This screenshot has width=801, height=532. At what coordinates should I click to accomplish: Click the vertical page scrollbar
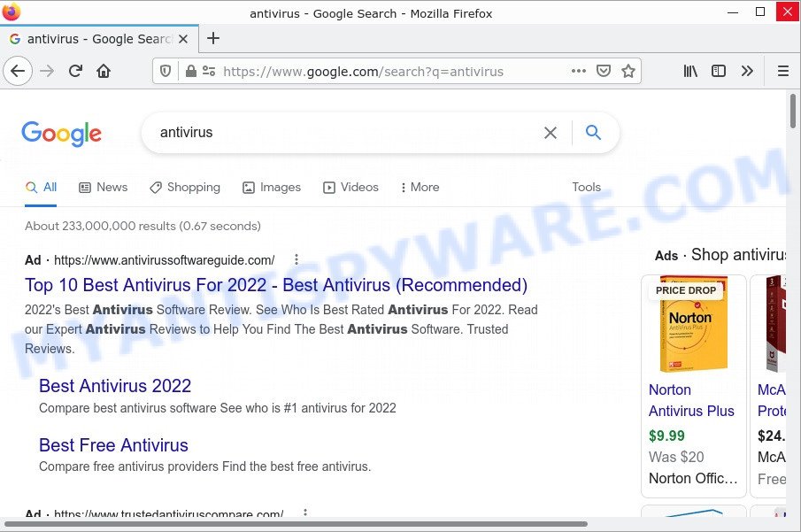pyautogui.click(x=793, y=111)
